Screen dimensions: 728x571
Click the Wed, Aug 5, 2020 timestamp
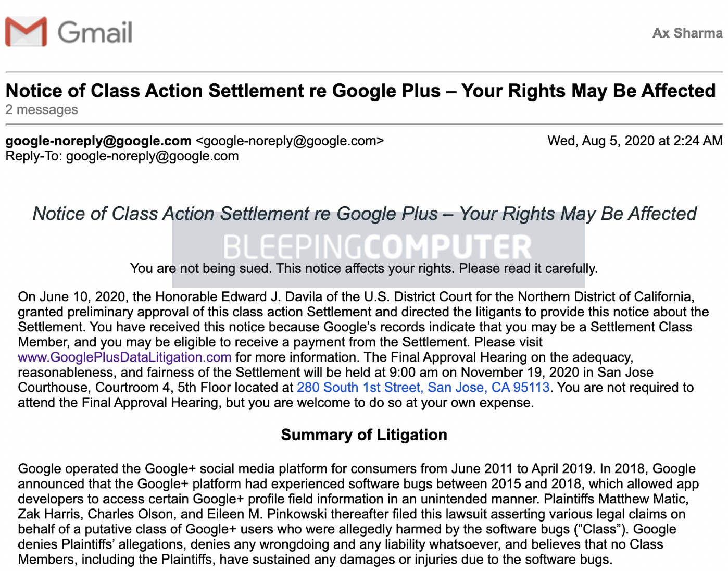(x=635, y=141)
